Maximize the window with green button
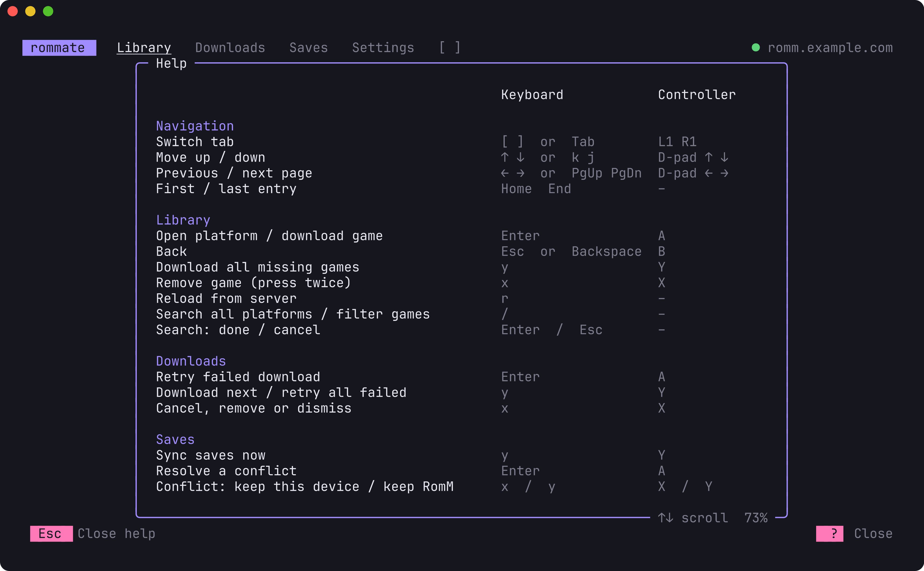 (48, 11)
